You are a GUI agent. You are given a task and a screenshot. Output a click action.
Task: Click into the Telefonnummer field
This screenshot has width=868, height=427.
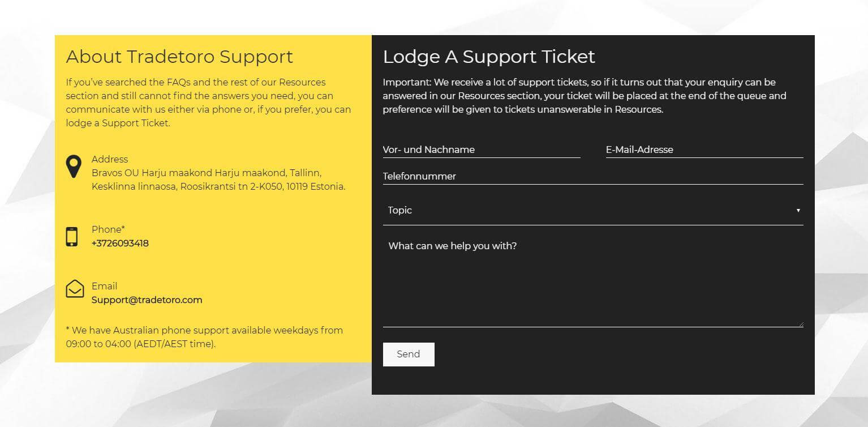593,176
